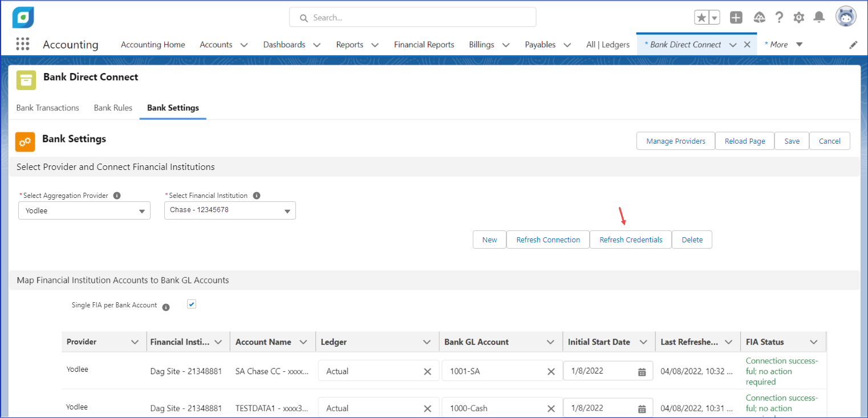Image resolution: width=868 pixels, height=418 pixels.
Task: Open the calendar picker in the 1001-SA row
Action: pos(642,372)
